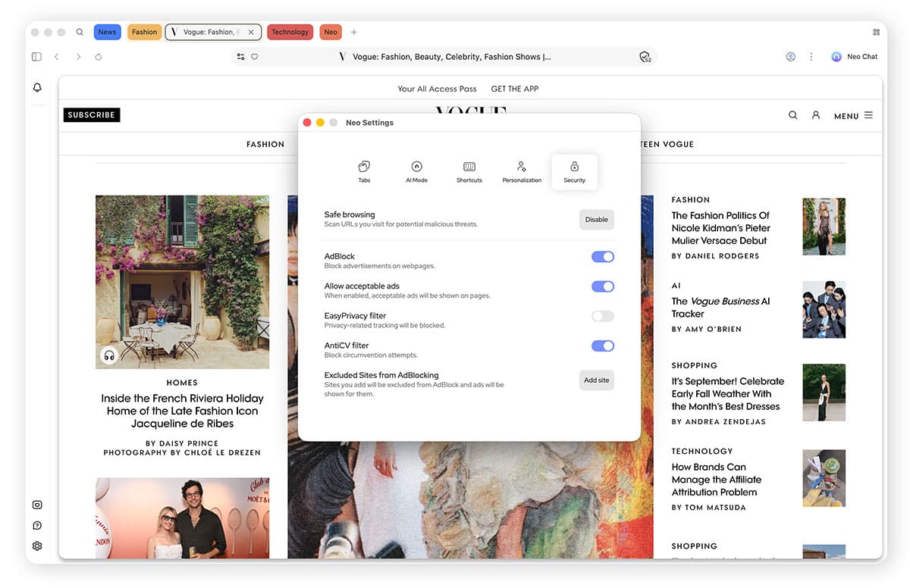Open Neo Chat
Viewport: 910px width, 588px height.
[x=855, y=57]
